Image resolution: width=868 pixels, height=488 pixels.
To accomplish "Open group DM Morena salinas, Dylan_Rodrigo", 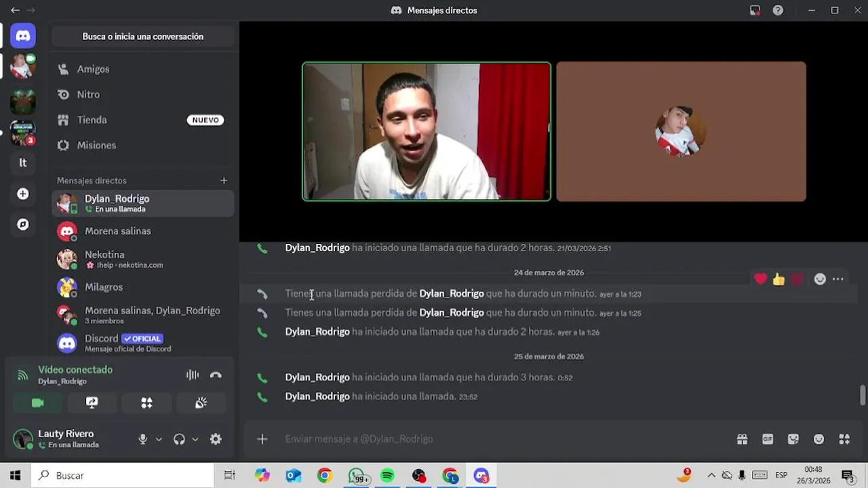I will [x=143, y=315].
